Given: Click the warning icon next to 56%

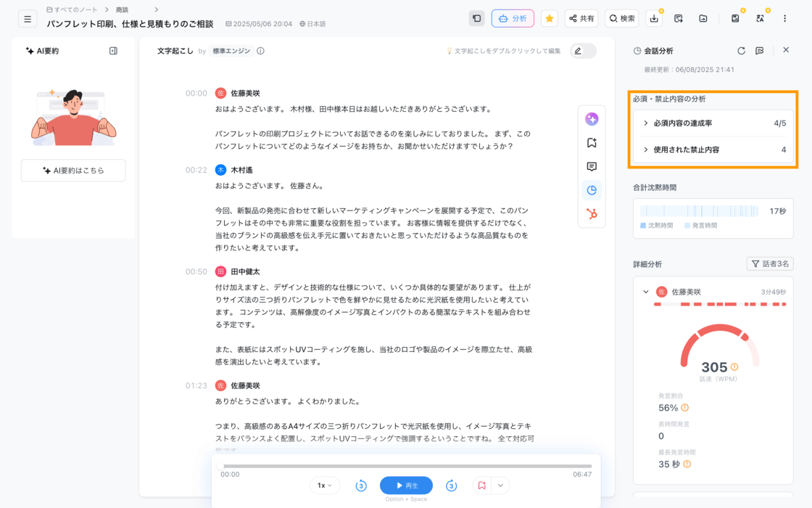Looking at the screenshot, I should click(684, 408).
